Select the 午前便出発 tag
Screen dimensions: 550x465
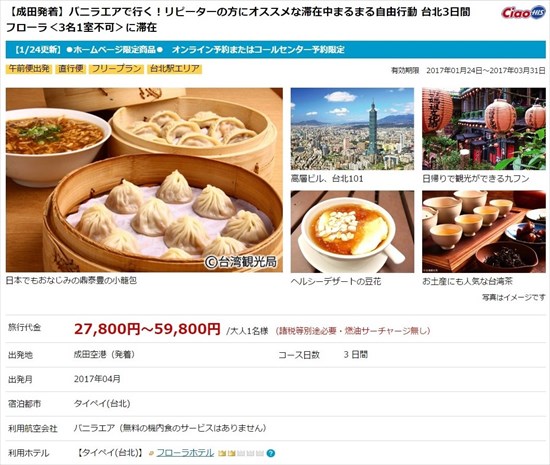coord(29,69)
